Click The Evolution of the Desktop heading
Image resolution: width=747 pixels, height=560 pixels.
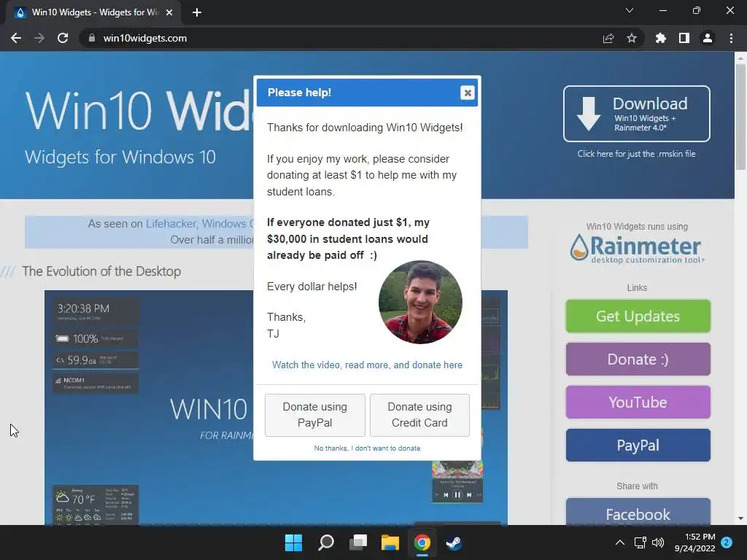pyautogui.click(x=101, y=271)
